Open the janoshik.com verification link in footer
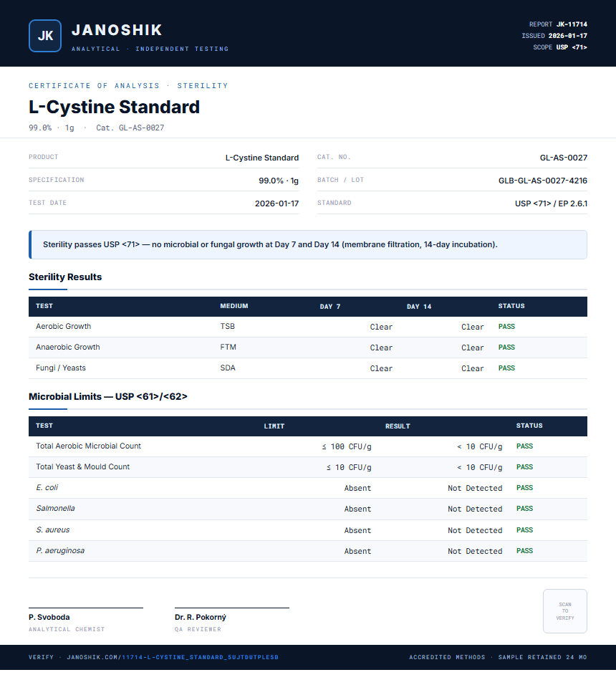Image resolution: width=616 pixels, height=690 pixels. point(173,657)
